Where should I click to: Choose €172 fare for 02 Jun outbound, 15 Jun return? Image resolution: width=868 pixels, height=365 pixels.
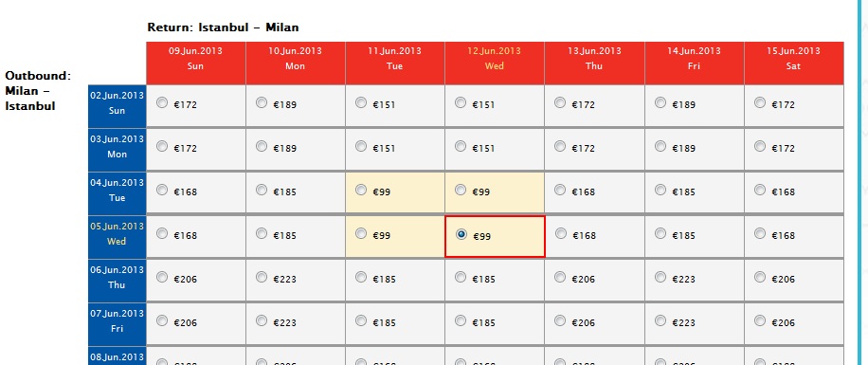(x=760, y=102)
